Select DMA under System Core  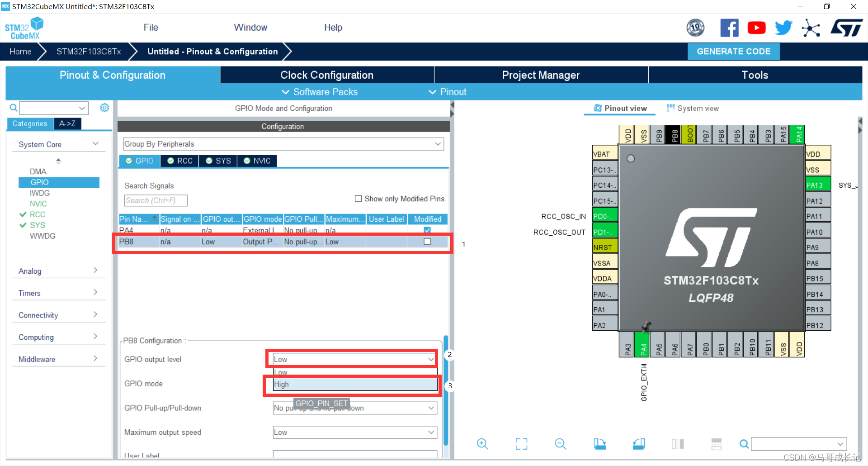38,171
